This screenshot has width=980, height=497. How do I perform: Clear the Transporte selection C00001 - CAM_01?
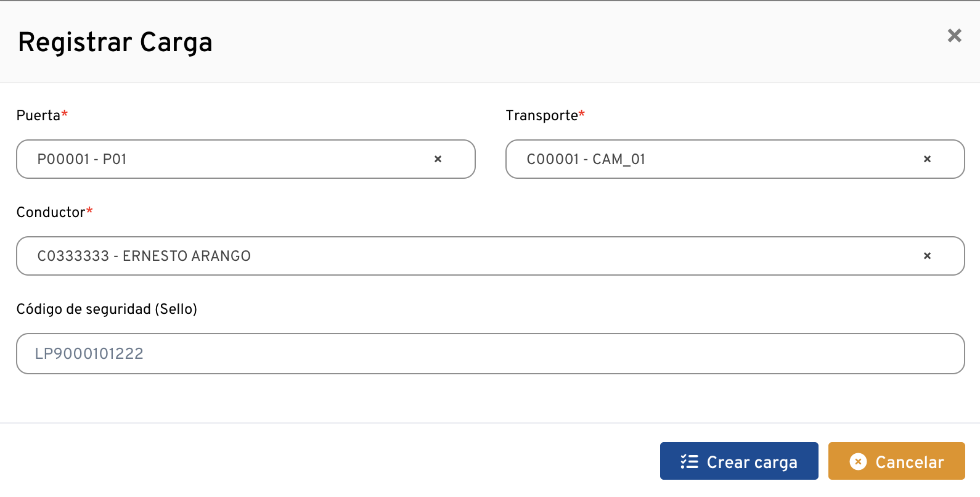(927, 159)
